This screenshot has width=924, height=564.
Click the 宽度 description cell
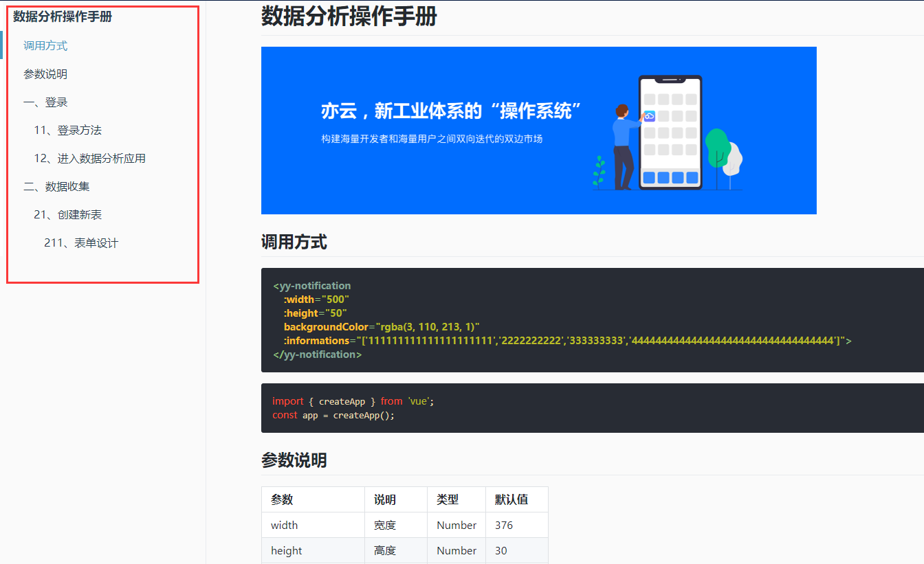[396, 525]
